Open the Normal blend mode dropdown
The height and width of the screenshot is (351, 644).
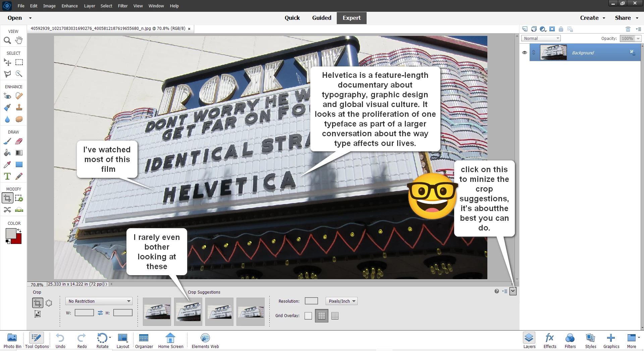tap(541, 39)
